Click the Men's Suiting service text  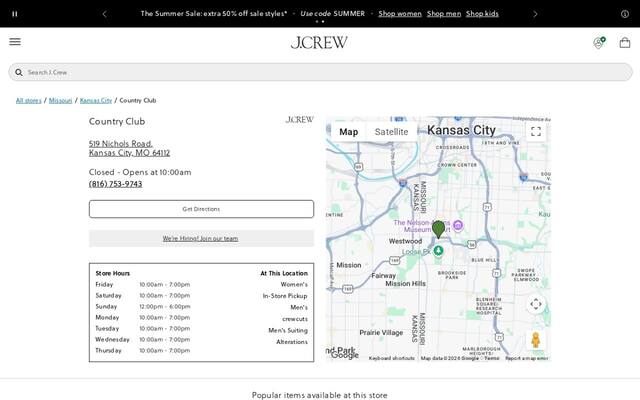(288, 331)
